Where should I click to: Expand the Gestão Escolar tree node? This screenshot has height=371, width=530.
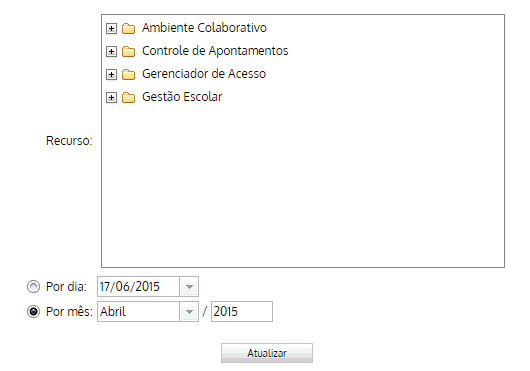click(111, 97)
